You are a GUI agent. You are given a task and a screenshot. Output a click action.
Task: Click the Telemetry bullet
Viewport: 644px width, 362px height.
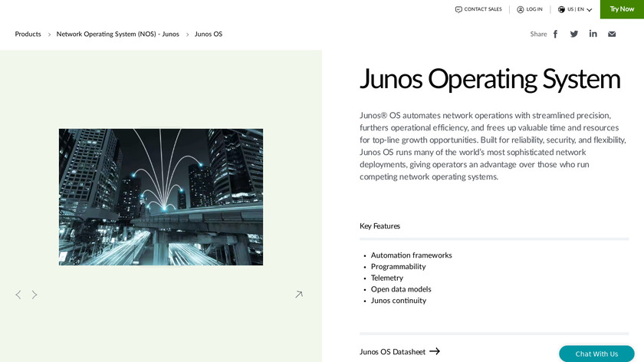click(387, 278)
